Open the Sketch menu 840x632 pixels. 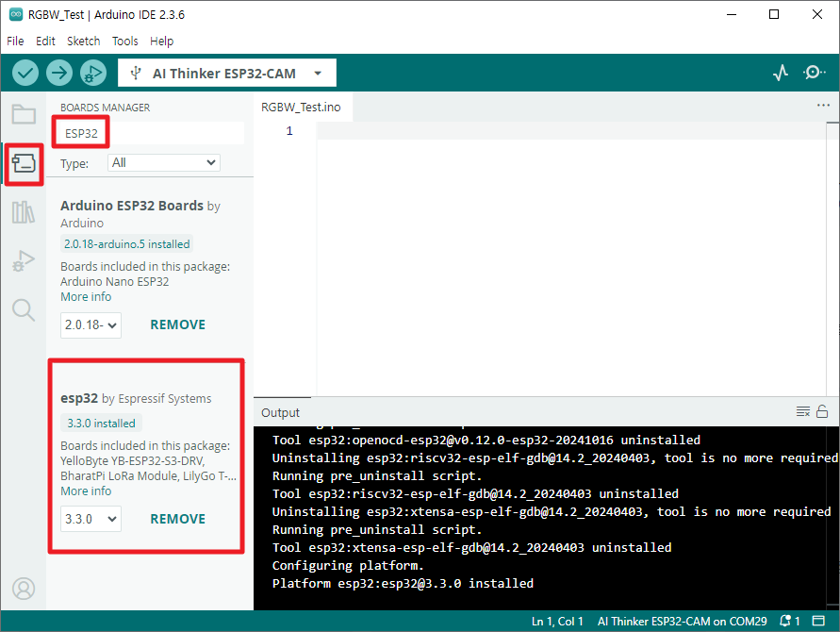click(83, 41)
